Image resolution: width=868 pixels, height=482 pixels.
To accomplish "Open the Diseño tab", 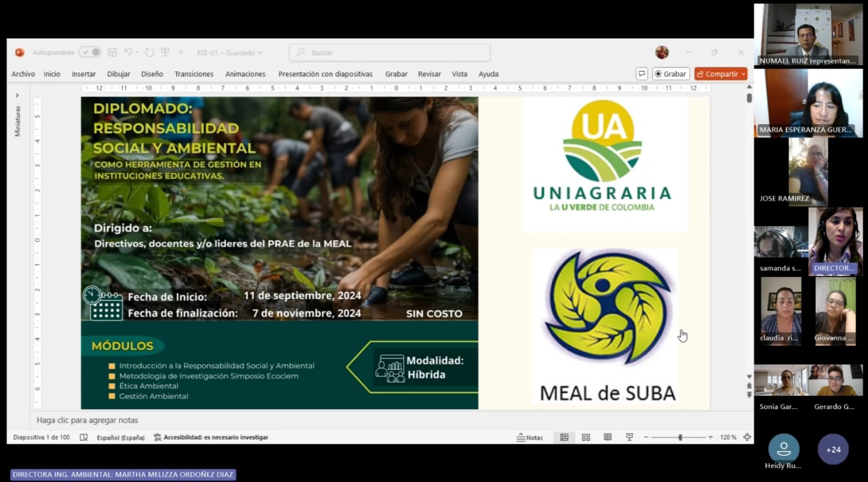I will pos(152,74).
